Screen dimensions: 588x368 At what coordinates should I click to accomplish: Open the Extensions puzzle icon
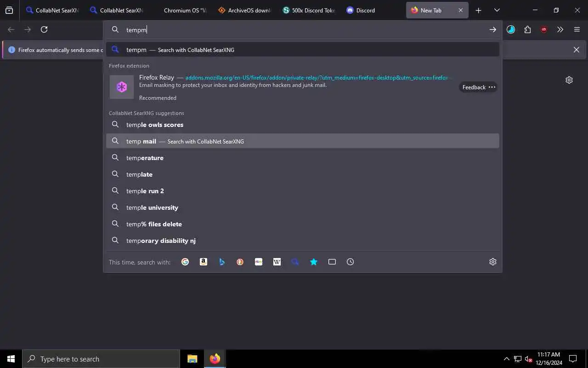(x=527, y=29)
